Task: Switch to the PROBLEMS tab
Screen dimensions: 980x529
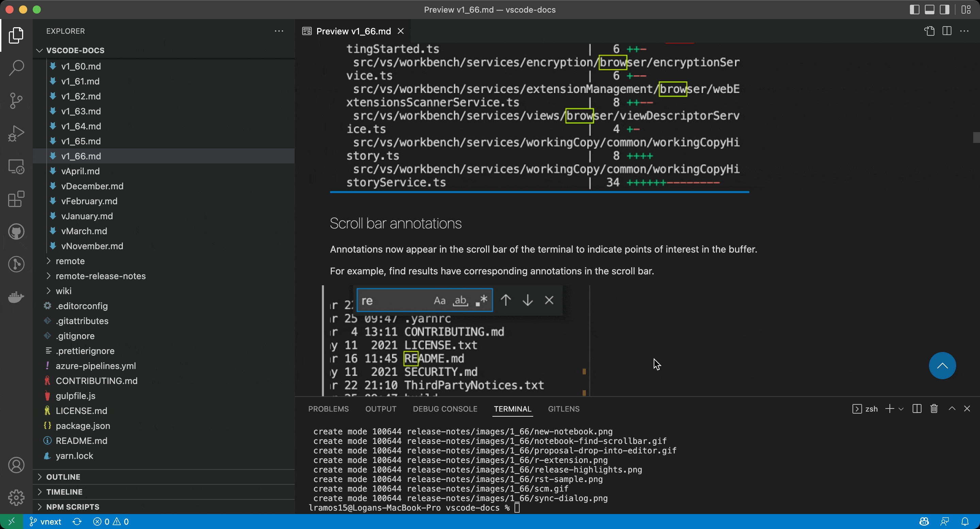Action: pyautogui.click(x=328, y=409)
